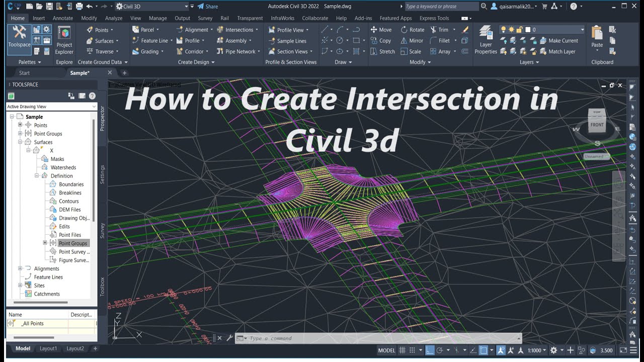The image size is (644, 362).
Task: Select the Mirror tool
Action: tap(412, 41)
